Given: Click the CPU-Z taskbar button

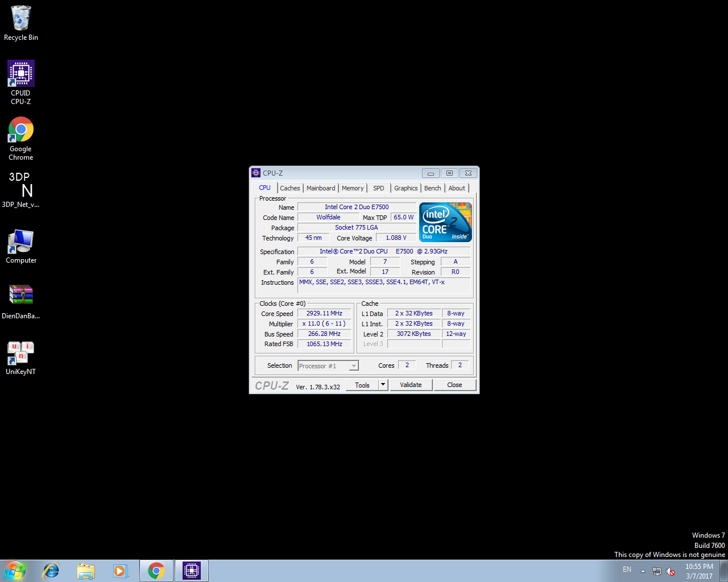Looking at the screenshot, I should click(x=192, y=571).
